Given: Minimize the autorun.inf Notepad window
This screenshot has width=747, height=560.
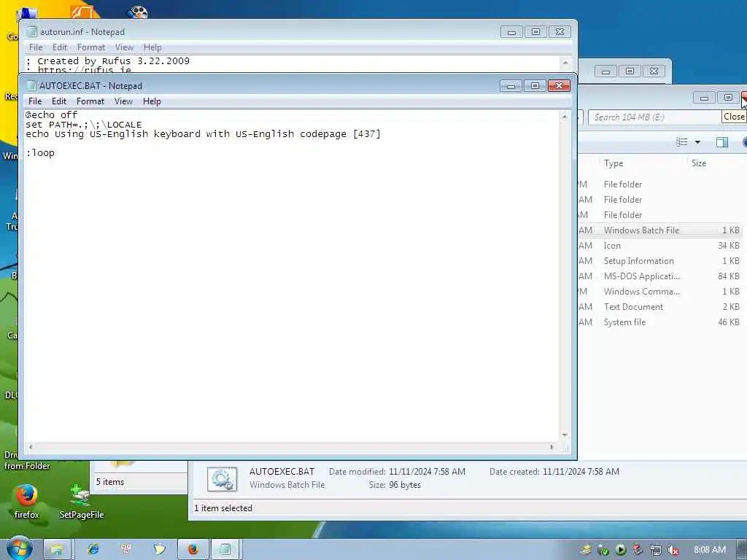Looking at the screenshot, I should (511, 32).
